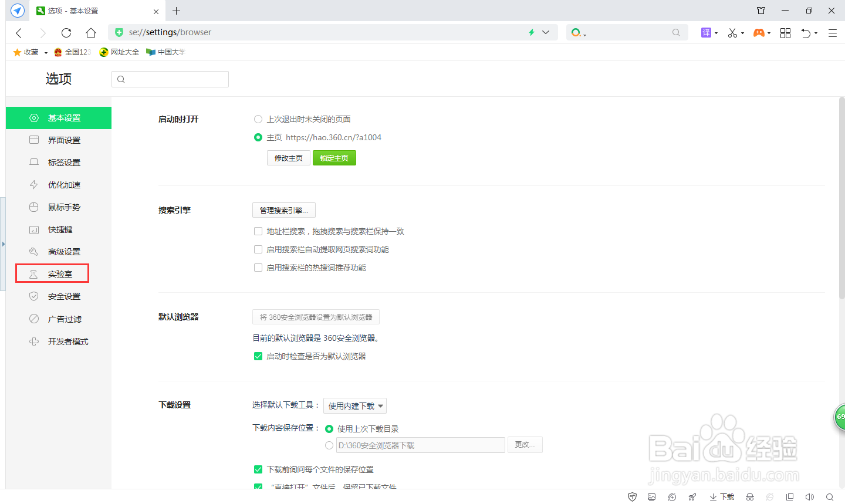845x504 pixels.
Task: Open the hamburger main menu
Action: [832, 33]
